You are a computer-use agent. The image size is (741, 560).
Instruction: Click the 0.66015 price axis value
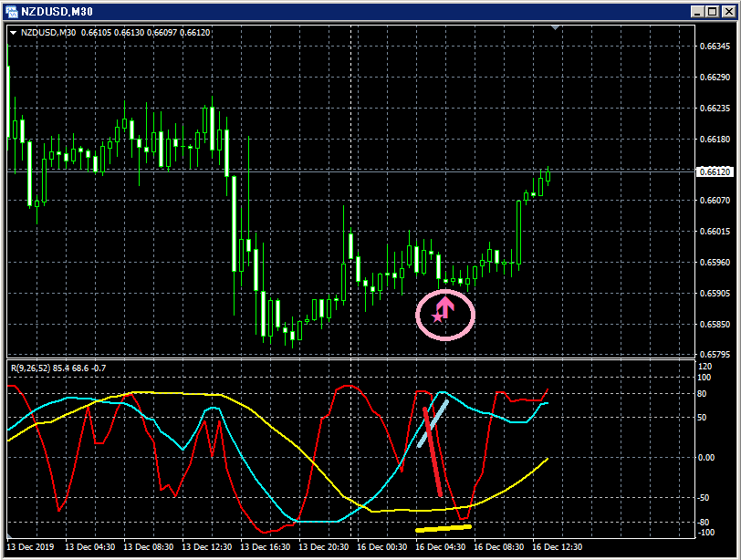point(715,232)
